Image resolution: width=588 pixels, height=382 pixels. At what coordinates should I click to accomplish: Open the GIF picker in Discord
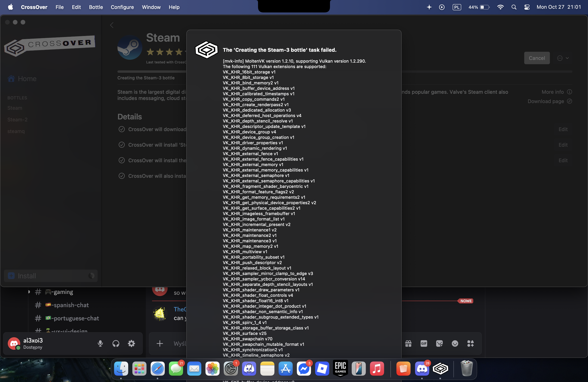[424, 343]
